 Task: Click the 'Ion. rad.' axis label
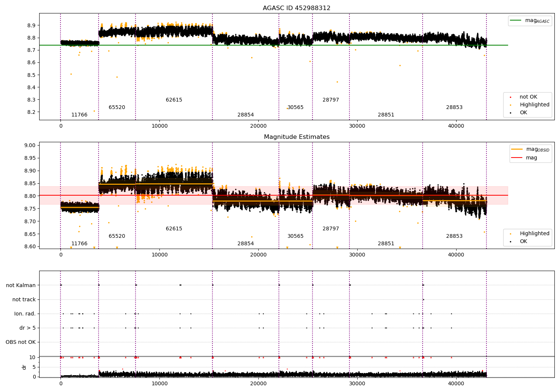pyautogui.click(x=25, y=314)
